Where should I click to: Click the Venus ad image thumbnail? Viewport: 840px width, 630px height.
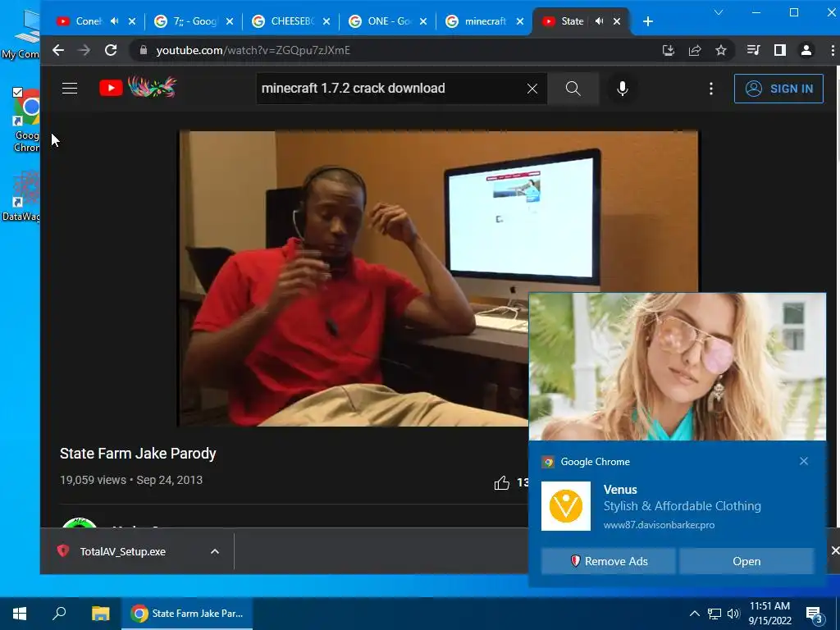(677, 367)
